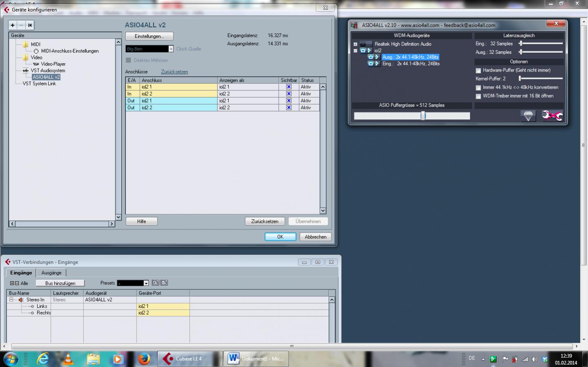Click the green ASIO4ALL tray icon

click(493, 359)
